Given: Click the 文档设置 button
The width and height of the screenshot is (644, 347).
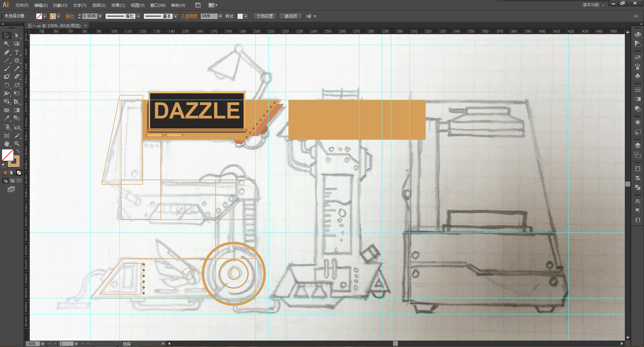Looking at the screenshot, I should point(265,16).
